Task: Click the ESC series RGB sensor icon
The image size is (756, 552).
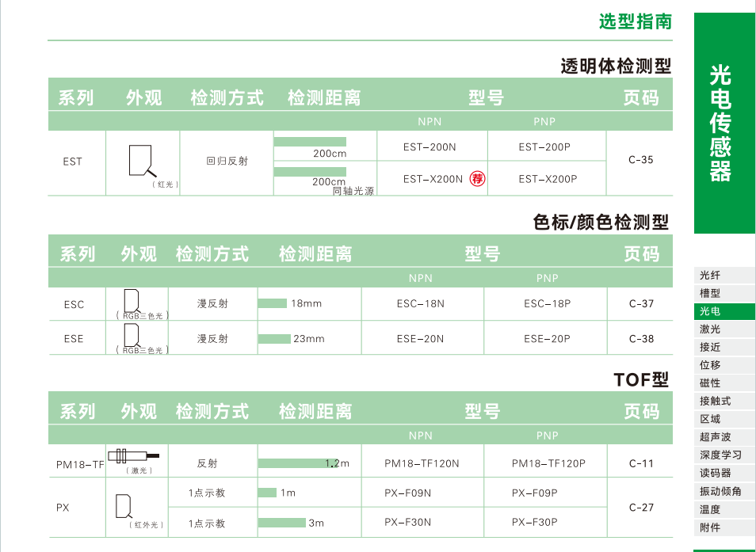Action: click(132, 302)
